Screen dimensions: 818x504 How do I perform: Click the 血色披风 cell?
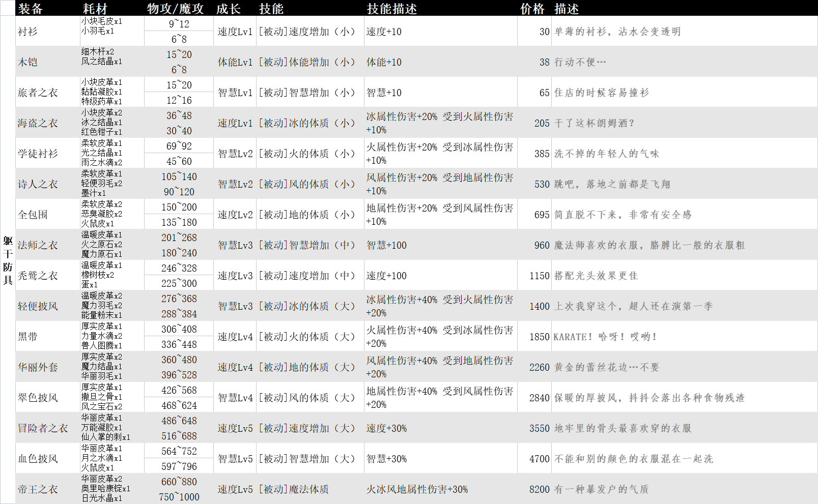tap(48, 458)
